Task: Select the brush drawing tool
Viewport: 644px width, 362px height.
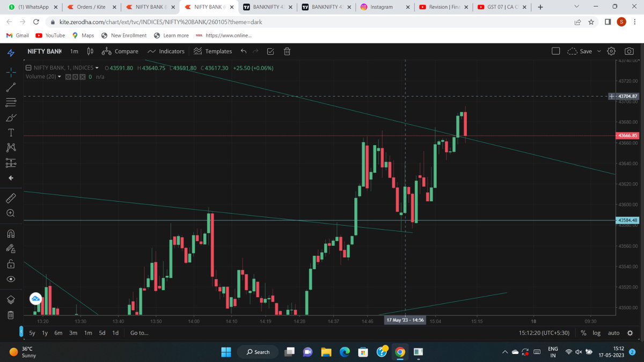Action: (x=11, y=117)
